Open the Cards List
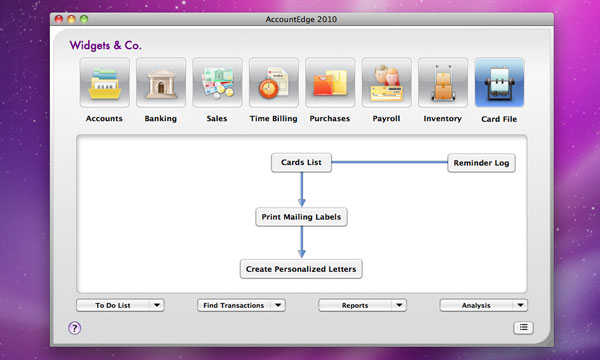The width and height of the screenshot is (600, 360). coord(302,163)
